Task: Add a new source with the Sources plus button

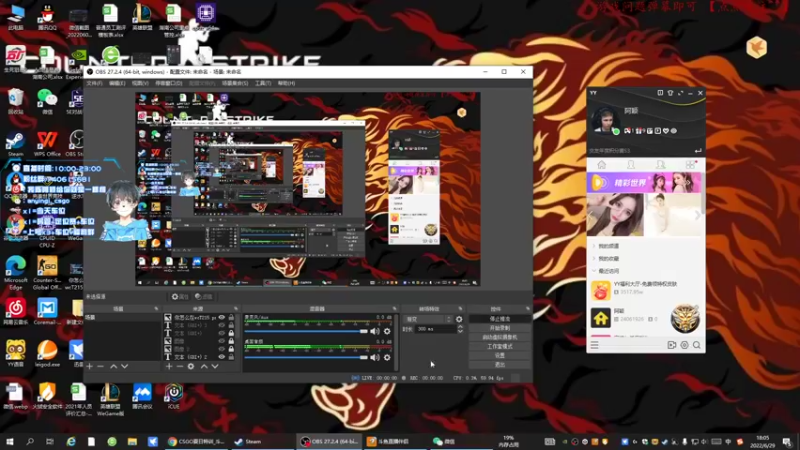Action: point(169,366)
